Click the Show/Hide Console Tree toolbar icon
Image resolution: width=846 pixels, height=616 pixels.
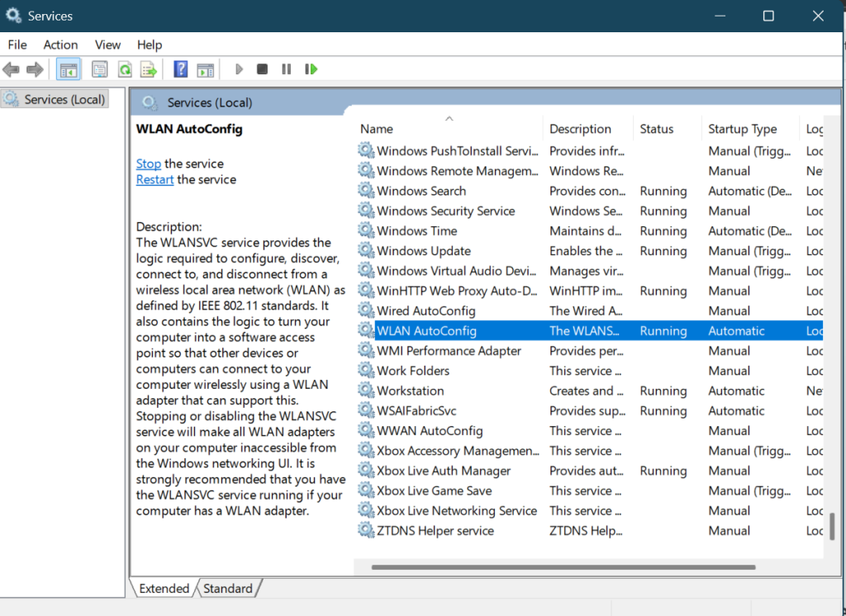pos(69,69)
